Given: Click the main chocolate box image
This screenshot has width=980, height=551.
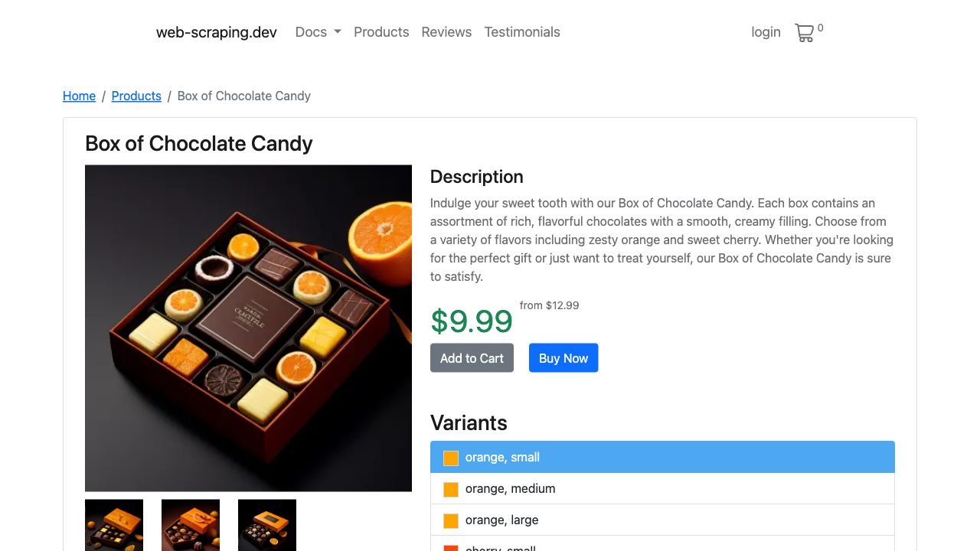Looking at the screenshot, I should coord(248,328).
